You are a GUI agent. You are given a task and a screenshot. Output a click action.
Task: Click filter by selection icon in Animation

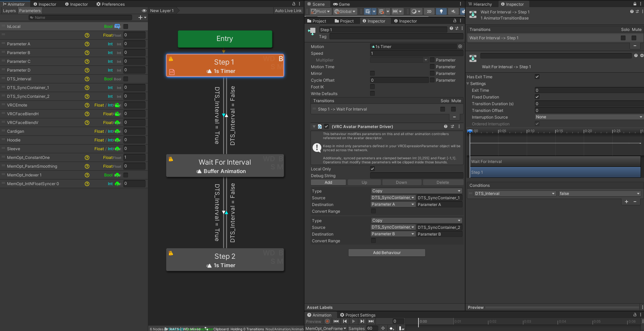tap(383, 328)
